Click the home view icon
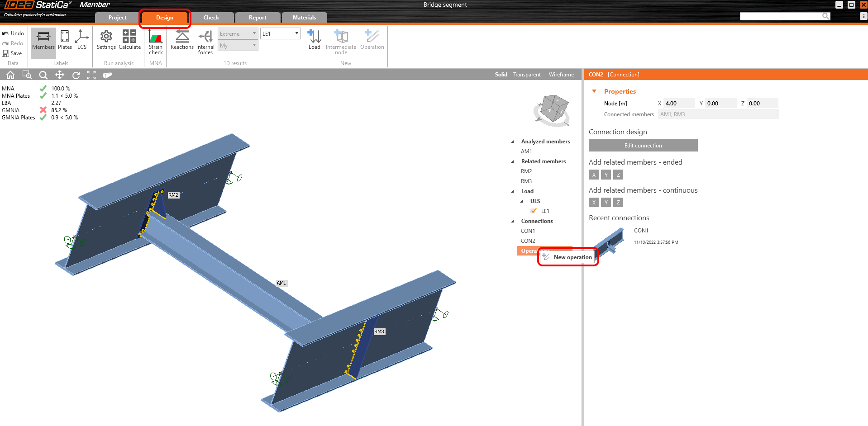Screen dimensions: 868x426 coord(10,75)
